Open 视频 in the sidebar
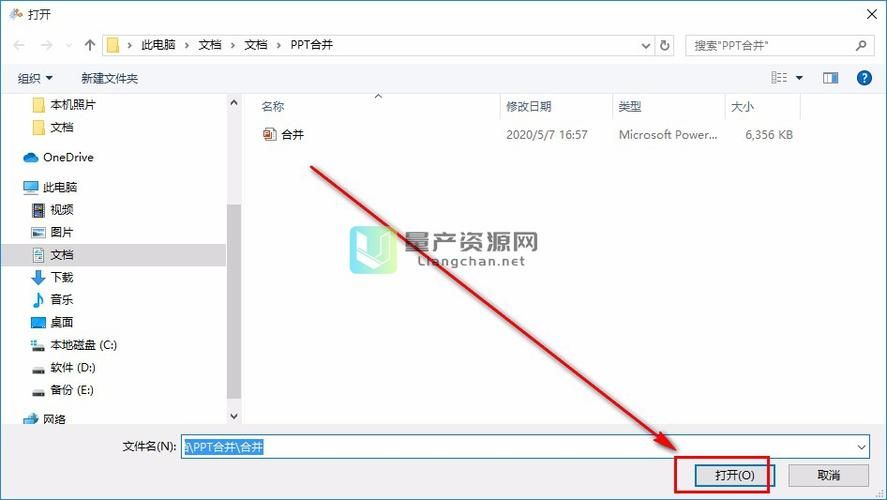Screen dimensions: 887x500 click(x=52, y=210)
